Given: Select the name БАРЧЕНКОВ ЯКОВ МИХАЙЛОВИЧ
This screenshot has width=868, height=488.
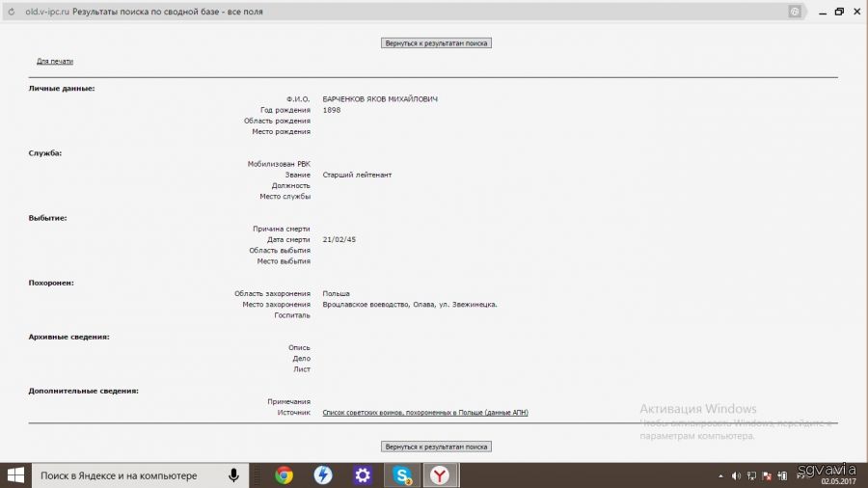Looking at the screenshot, I should 380,99.
